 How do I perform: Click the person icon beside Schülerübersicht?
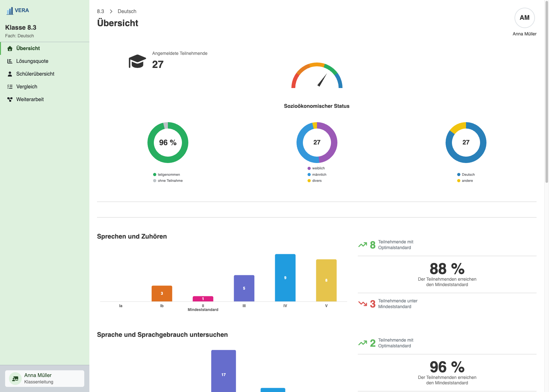click(10, 74)
